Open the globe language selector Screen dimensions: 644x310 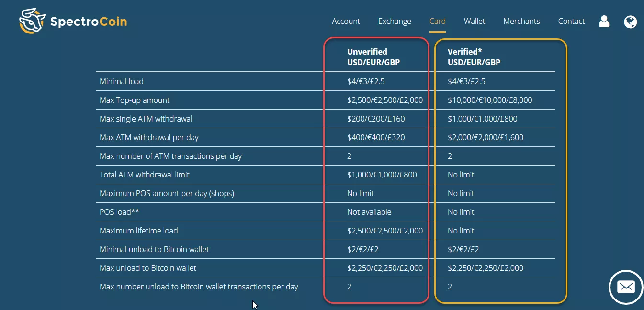coord(631,22)
